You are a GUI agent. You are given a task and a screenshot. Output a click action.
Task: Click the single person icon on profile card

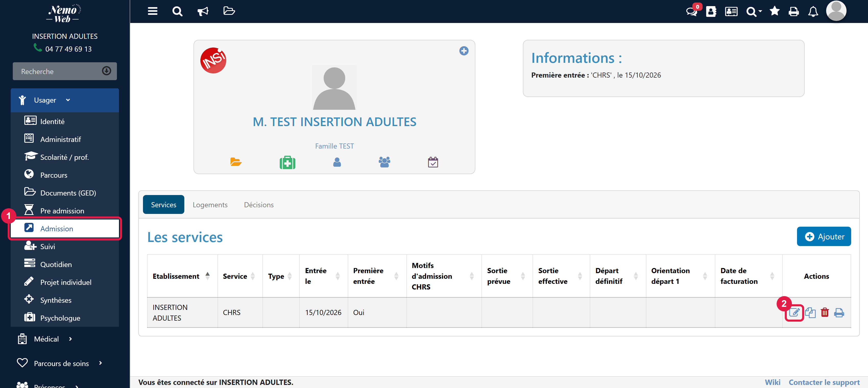tap(337, 162)
